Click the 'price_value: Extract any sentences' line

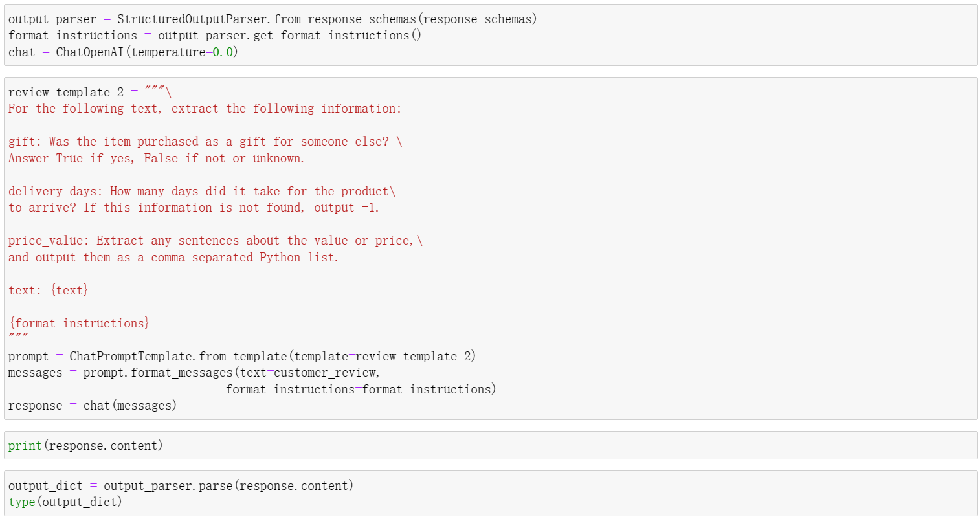point(215,241)
